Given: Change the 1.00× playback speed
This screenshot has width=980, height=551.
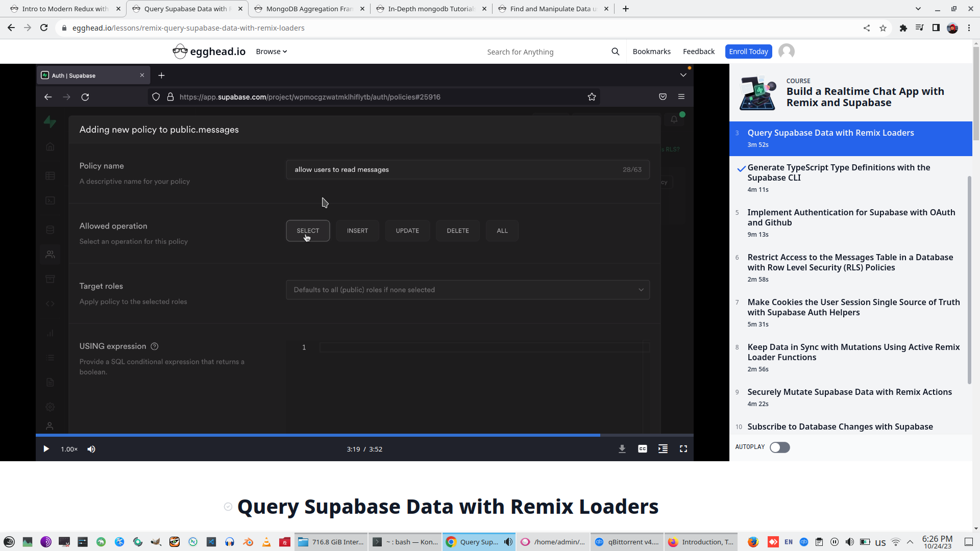Looking at the screenshot, I should pos(69,449).
